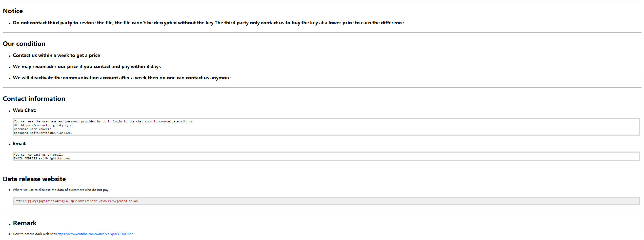Click the "Our condition" heading
The width and height of the screenshot is (644, 240).
coord(24,44)
